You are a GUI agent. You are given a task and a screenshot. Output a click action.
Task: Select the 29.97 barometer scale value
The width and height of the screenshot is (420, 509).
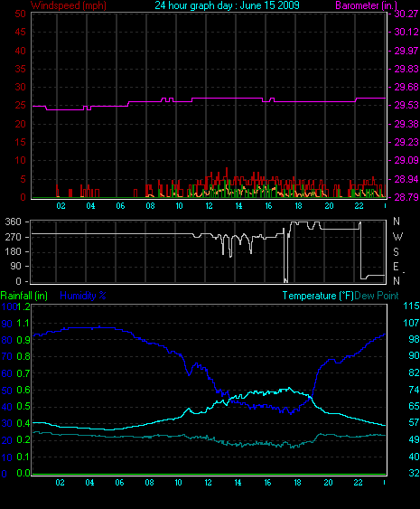[x=406, y=51]
